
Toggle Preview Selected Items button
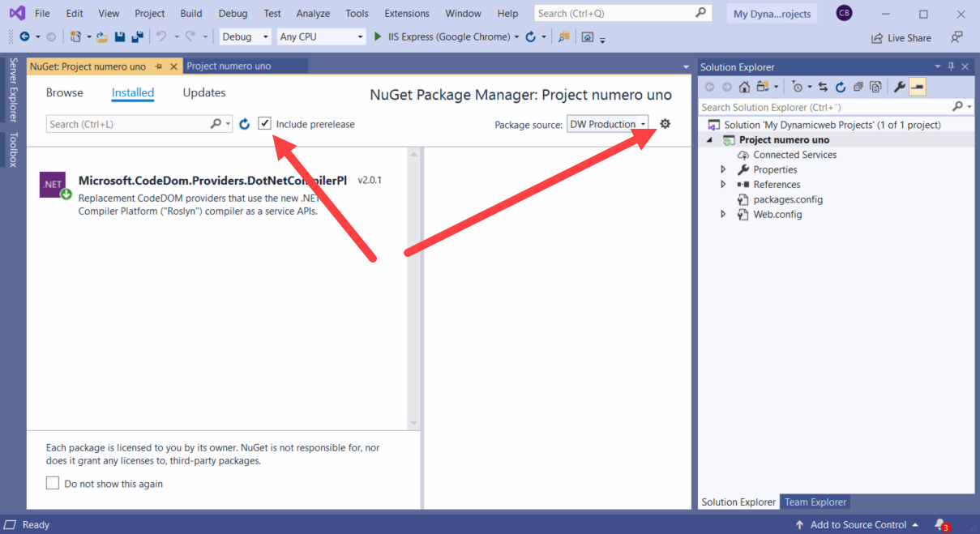tap(918, 87)
